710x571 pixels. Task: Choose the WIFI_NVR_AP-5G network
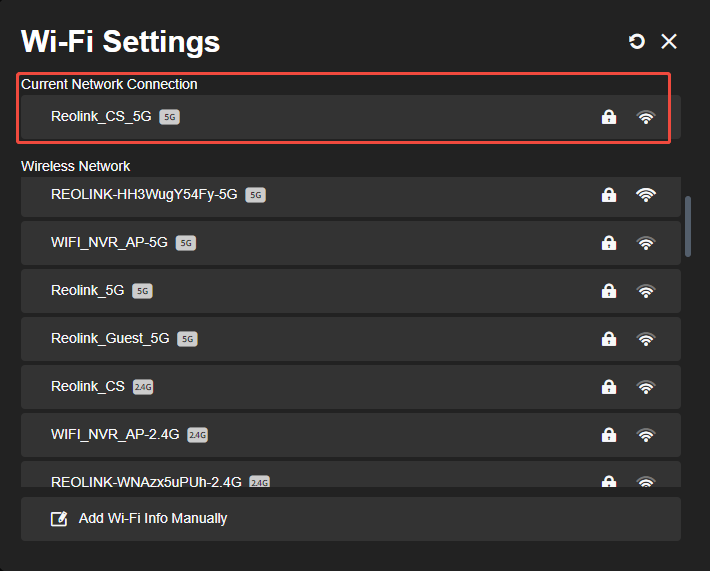click(x=350, y=243)
